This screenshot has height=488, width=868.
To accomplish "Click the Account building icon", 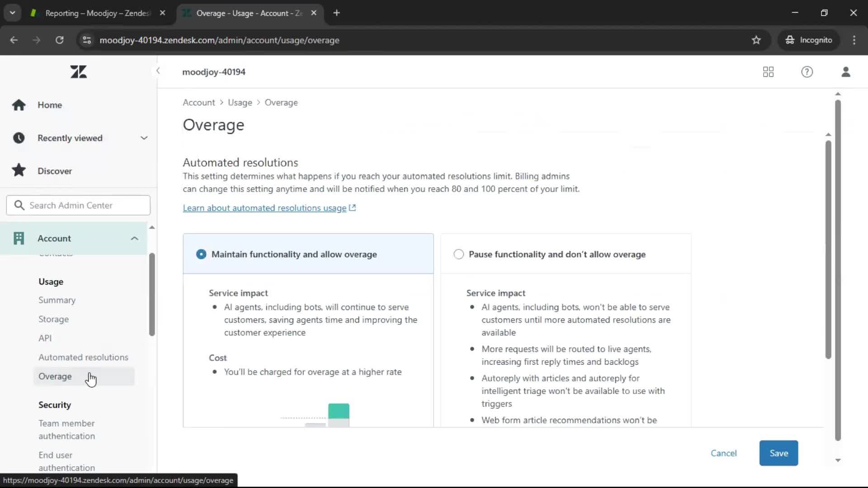I will coord(19,238).
